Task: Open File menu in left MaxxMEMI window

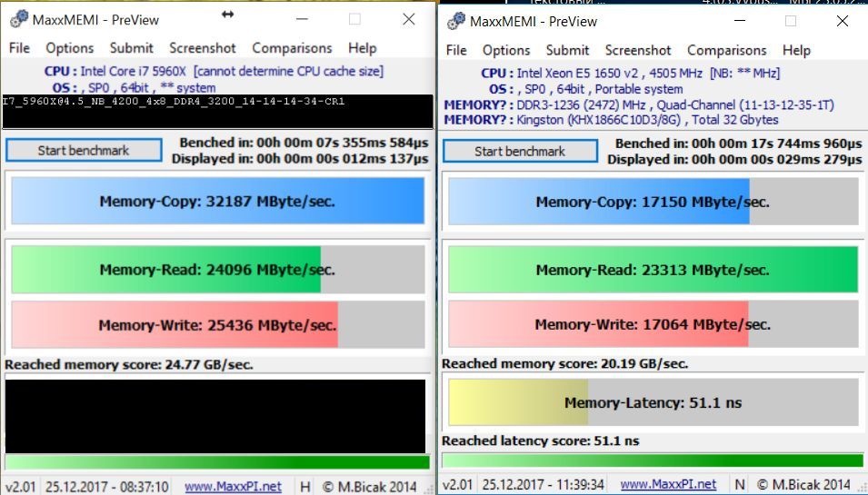Action: (x=19, y=48)
